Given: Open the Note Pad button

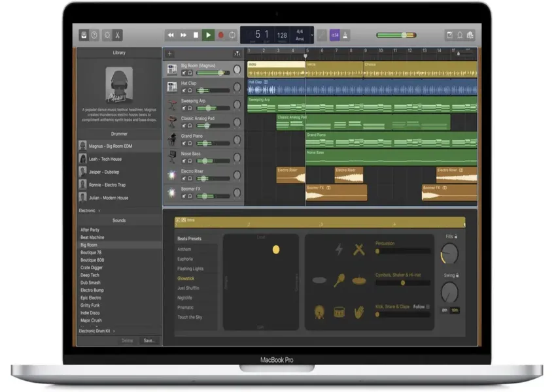Looking at the screenshot, I should pyautogui.click(x=449, y=35).
